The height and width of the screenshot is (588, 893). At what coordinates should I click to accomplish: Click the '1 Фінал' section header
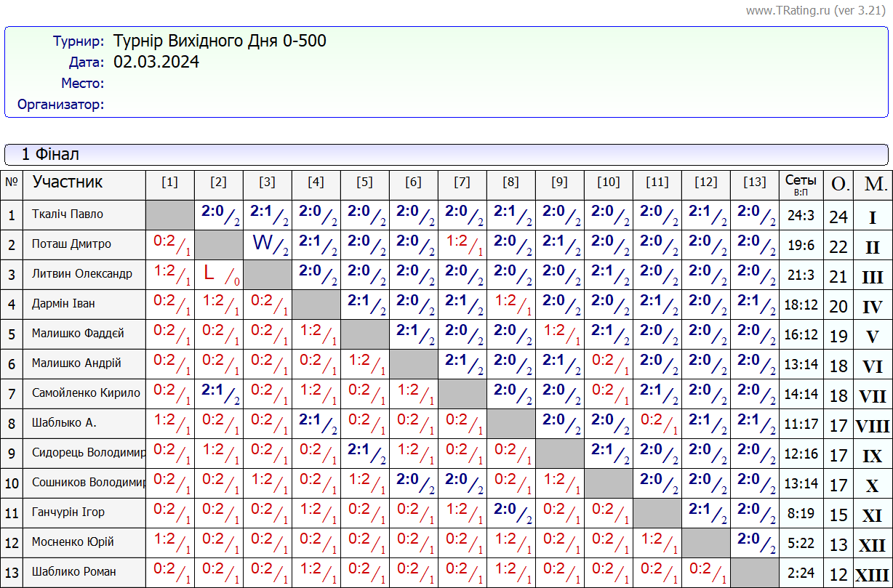50,154
